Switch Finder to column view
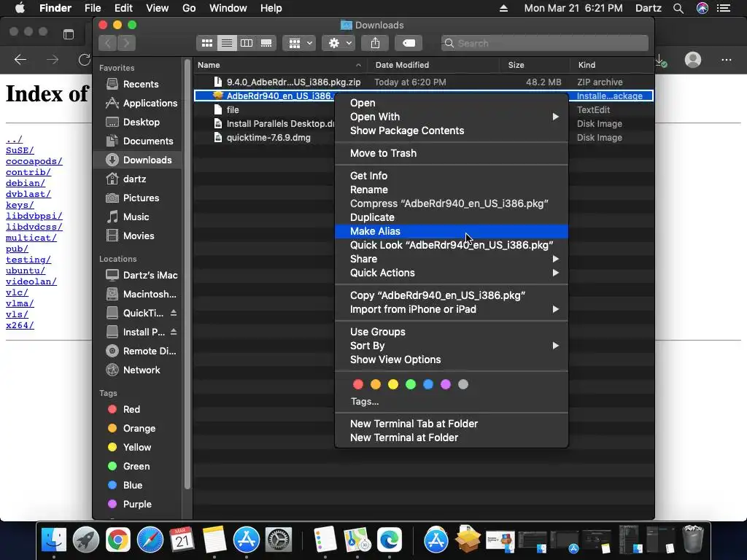The image size is (747, 560). point(247,43)
